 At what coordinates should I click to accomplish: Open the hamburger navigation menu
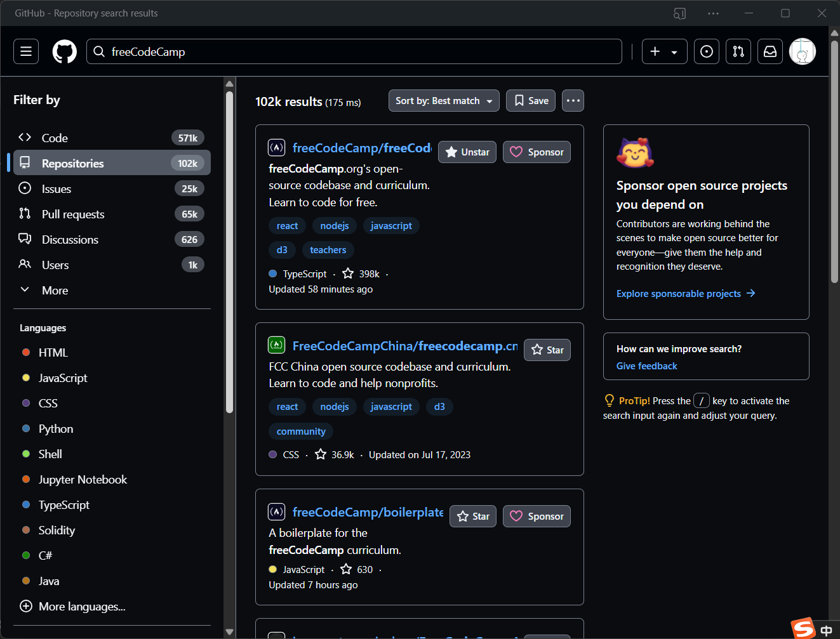tap(26, 51)
